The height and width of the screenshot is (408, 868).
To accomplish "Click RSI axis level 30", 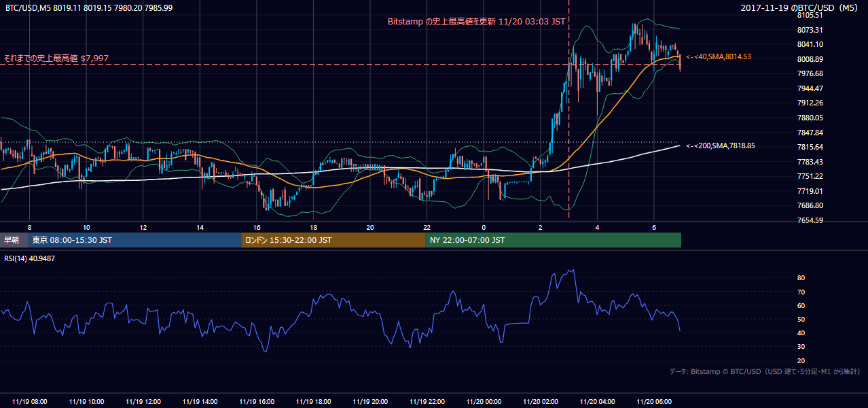I will 801,347.
